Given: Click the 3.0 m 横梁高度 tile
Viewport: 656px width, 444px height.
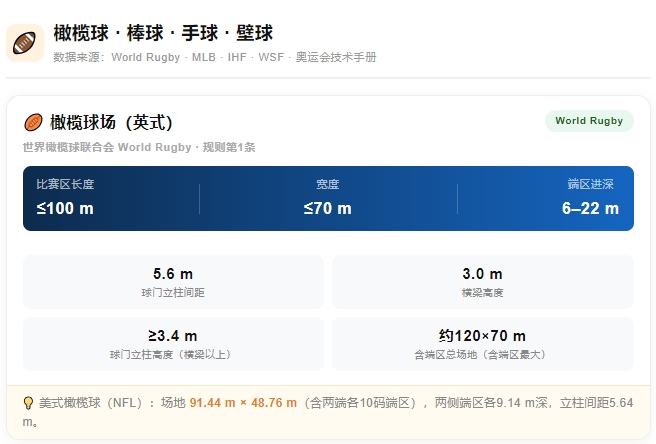Looking at the screenshot, I should (x=482, y=281).
